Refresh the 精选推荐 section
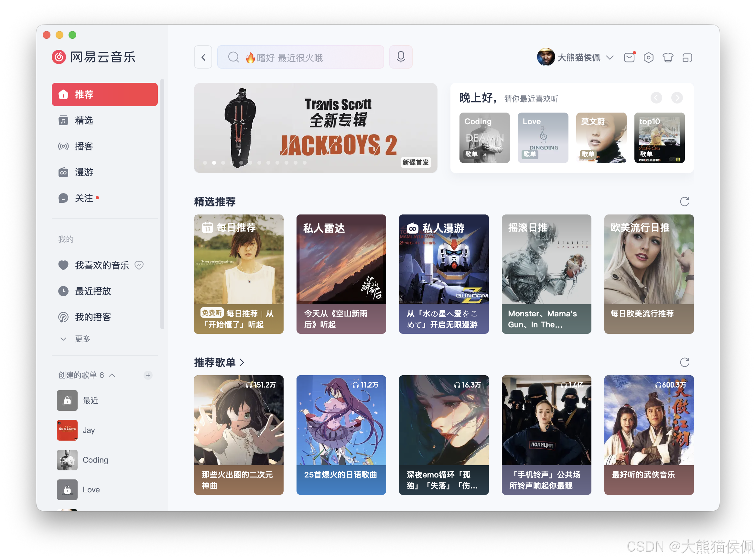 pos(685,202)
